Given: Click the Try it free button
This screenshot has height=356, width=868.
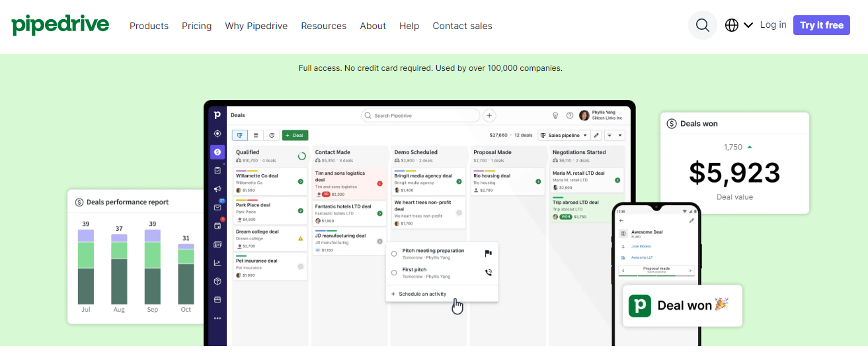Looking at the screenshot, I should click(x=821, y=25).
